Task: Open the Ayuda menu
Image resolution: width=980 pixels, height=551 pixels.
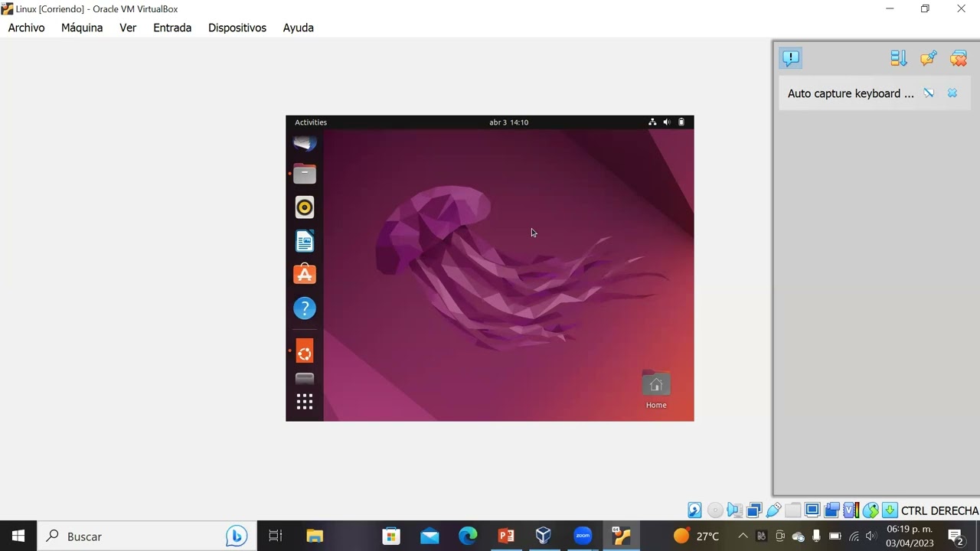Action: click(299, 28)
